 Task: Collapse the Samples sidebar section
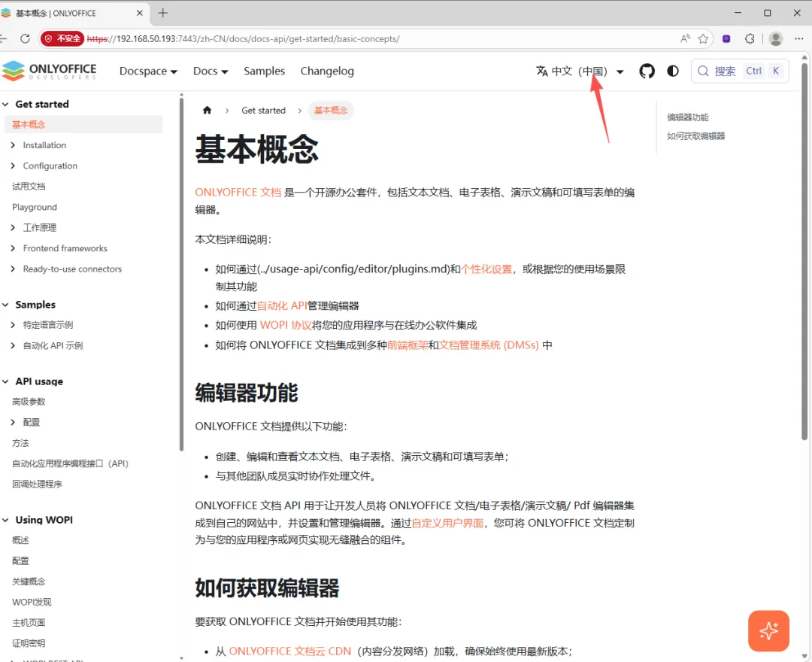(x=6, y=305)
